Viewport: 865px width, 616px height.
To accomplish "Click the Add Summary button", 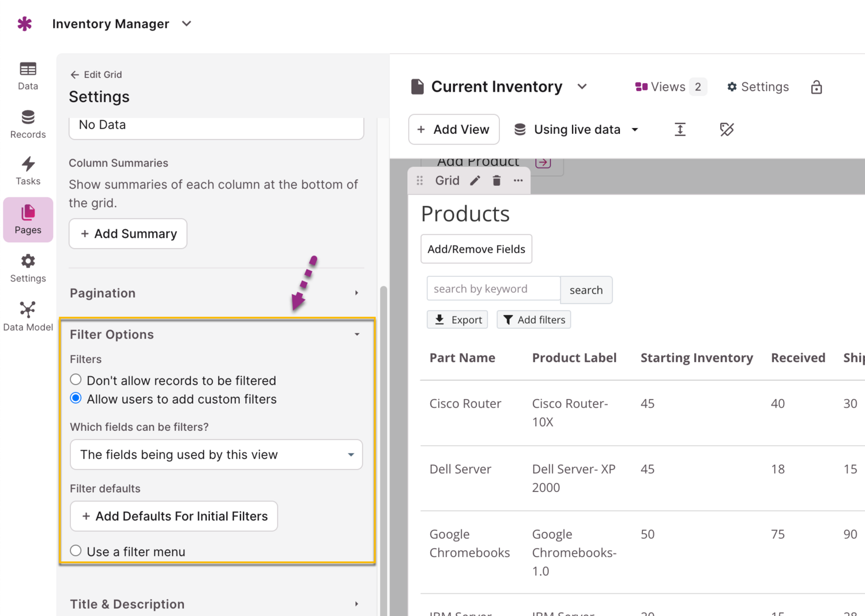I will (x=128, y=234).
